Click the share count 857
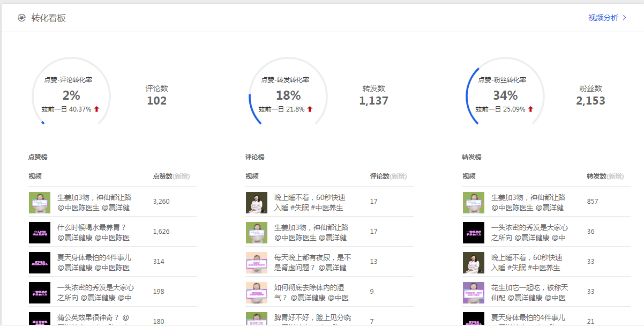 [x=593, y=202]
